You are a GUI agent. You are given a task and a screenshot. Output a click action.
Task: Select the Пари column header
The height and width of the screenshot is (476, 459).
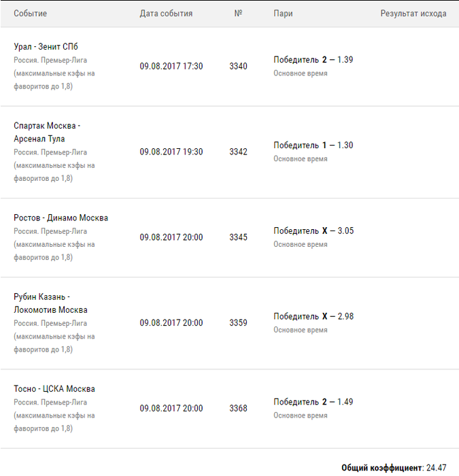coord(283,14)
